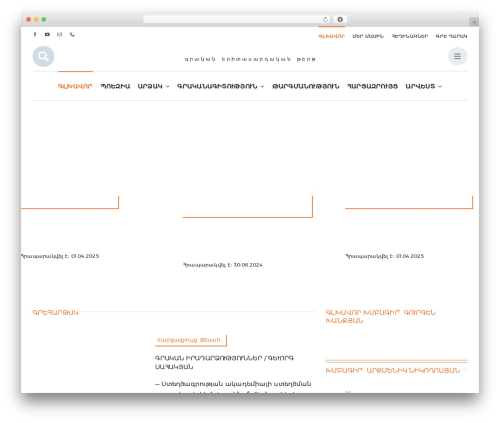Open the last top-right menu link
This screenshot has height=423, width=500.
(451, 36)
